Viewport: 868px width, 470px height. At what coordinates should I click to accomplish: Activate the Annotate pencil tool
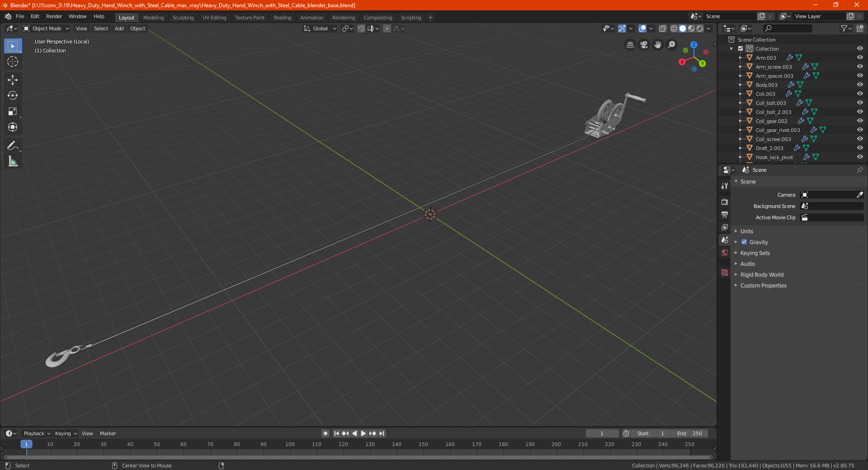13,146
